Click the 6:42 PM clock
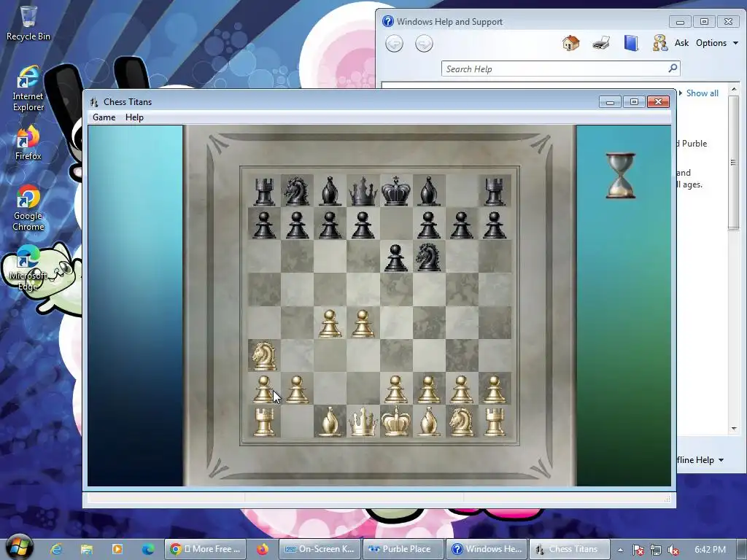Image resolution: width=747 pixels, height=560 pixels. click(x=710, y=550)
